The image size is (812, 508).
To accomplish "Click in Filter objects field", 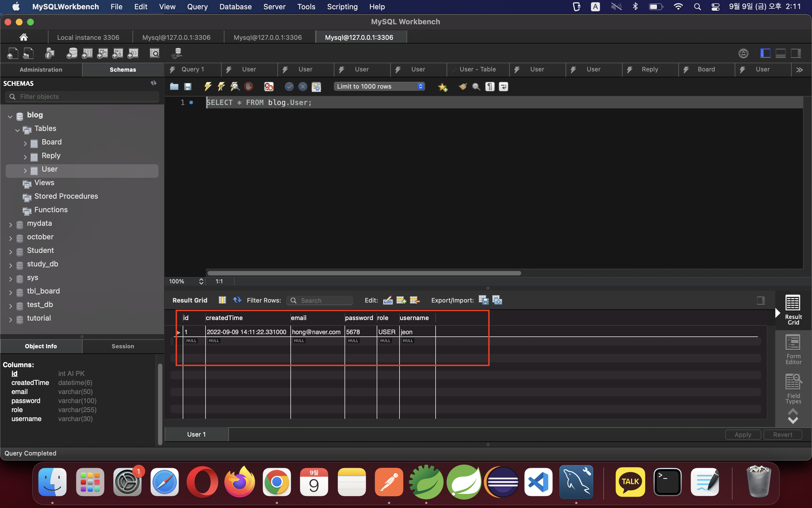I will 82,97.
